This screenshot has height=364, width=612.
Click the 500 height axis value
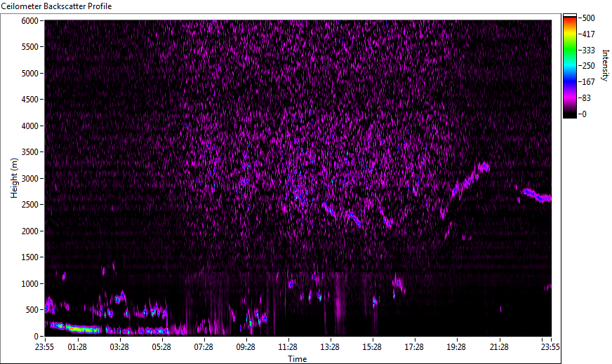click(x=32, y=310)
